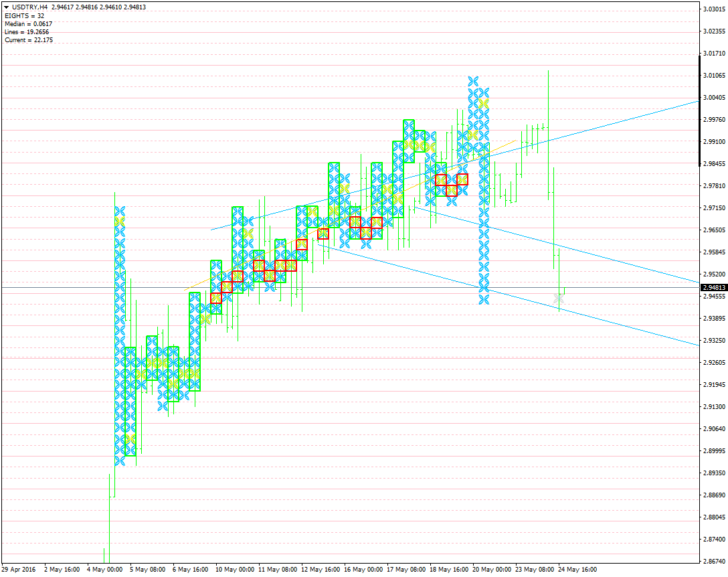Click the small red box near 11 May

click(x=281, y=266)
